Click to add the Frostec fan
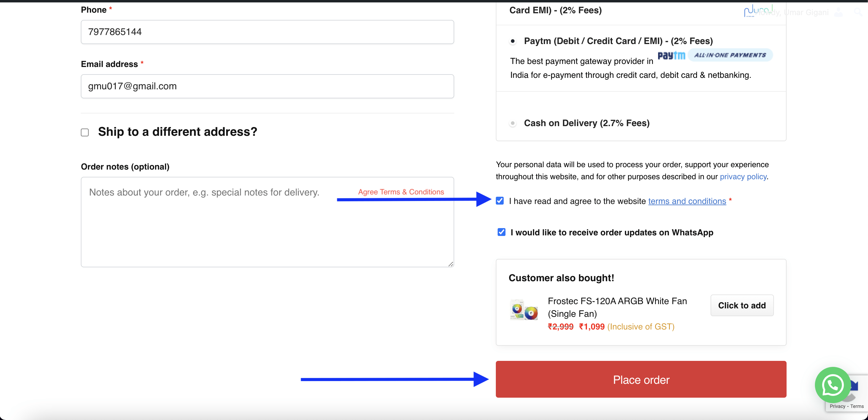This screenshot has height=420, width=868. pos(742,305)
